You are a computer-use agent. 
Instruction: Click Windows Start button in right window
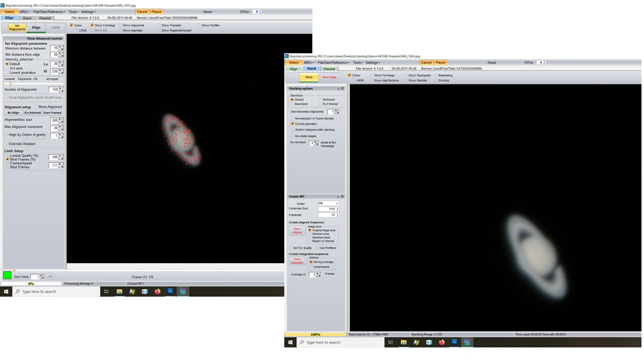(290, 342)
